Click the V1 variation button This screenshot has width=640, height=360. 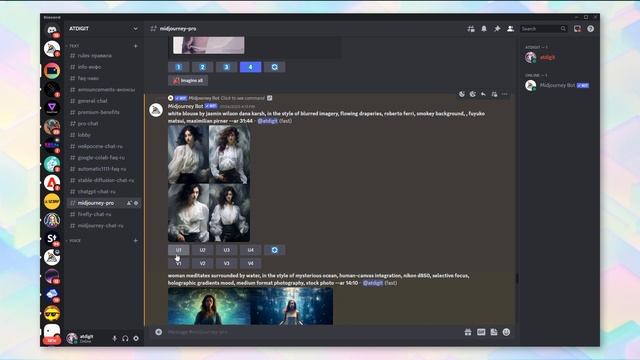[178, 263]
